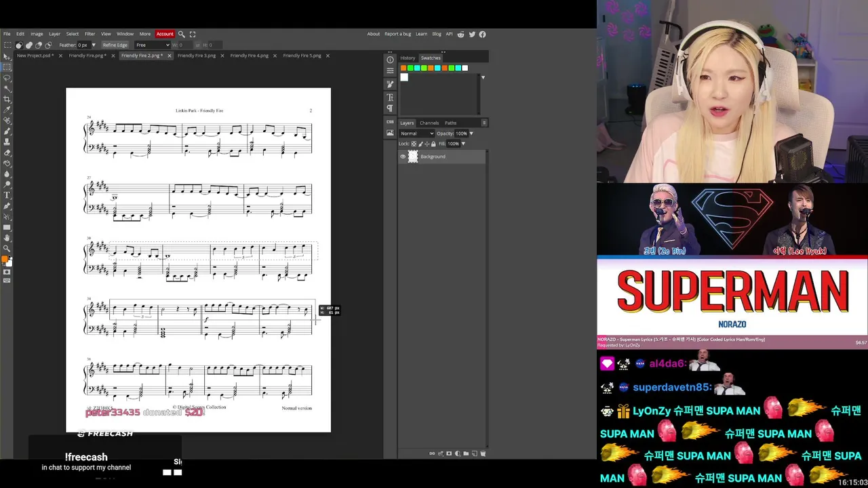Toggle Background layer visibility eye
Screen dimensions: 868x488
point(403,157)
